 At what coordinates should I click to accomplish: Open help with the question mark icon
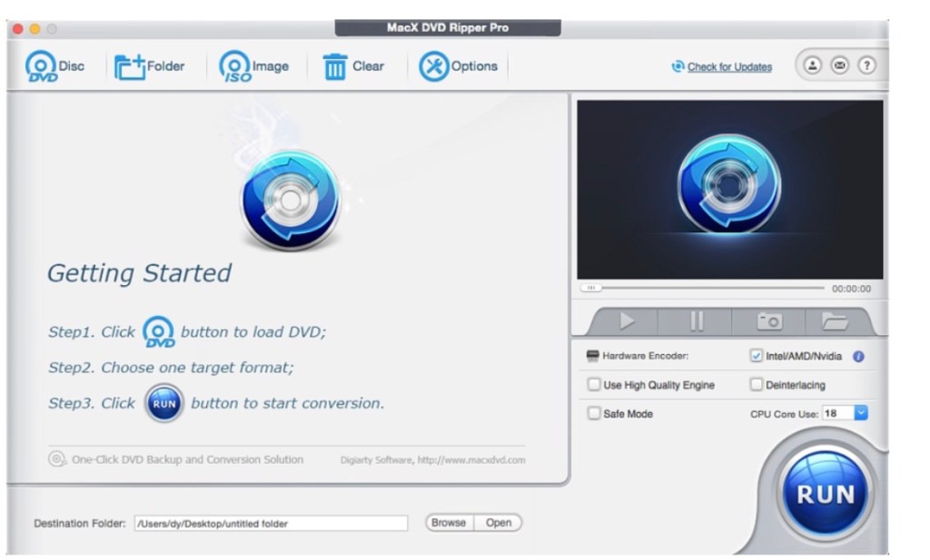(866, 65)
